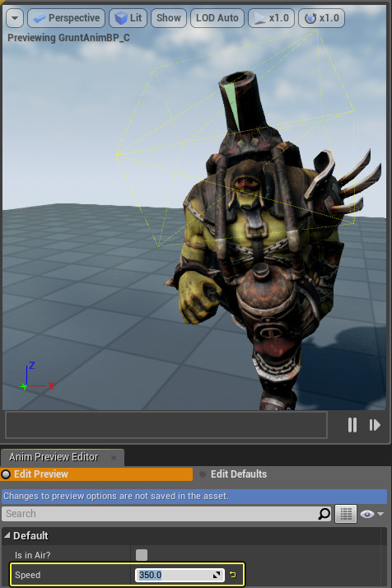Pause the animation preview
The height and width of the screenshot is (588, 392).
pyautogui.click(x=352, y=425)
